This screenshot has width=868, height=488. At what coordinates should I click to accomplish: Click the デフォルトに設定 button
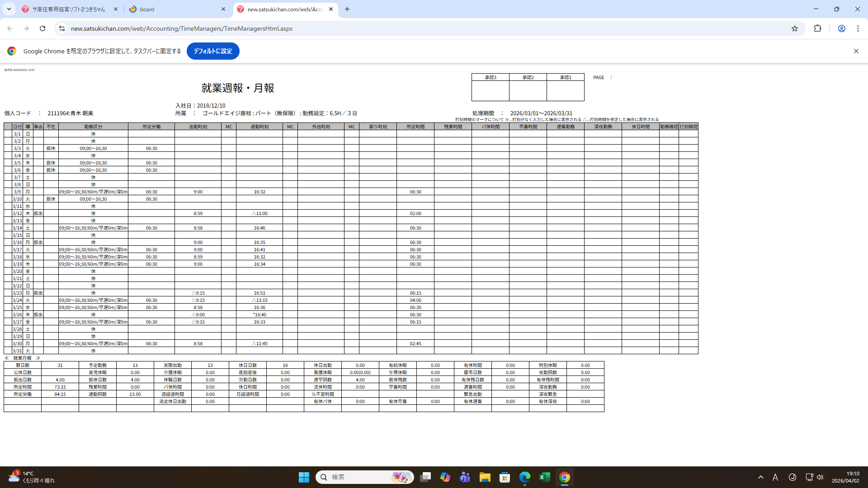213,51
